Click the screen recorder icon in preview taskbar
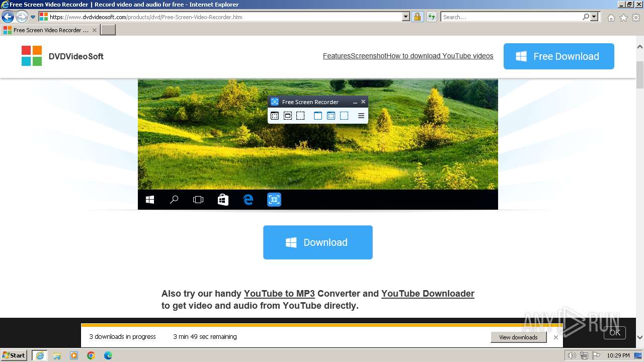The image size is (644, 362). [x=274, y=200]
